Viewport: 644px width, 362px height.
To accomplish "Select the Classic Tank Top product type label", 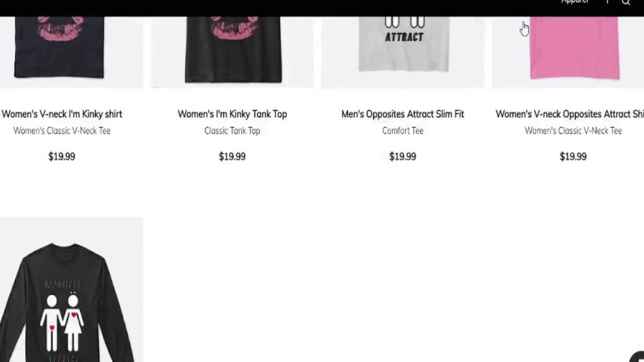I will point(232,131).
